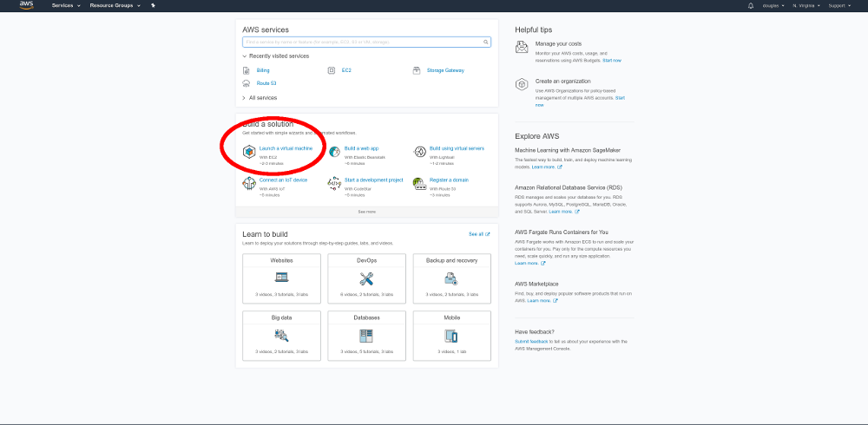Click the Create an organization icon
This screenshot has height=425, width=868.
(522, 84)
